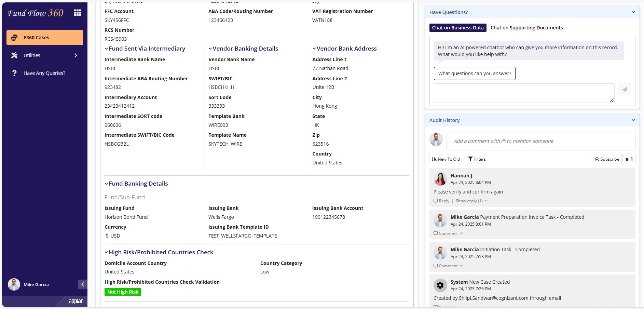Open Have Any Queries? menu item

click(x=45, y=73)
